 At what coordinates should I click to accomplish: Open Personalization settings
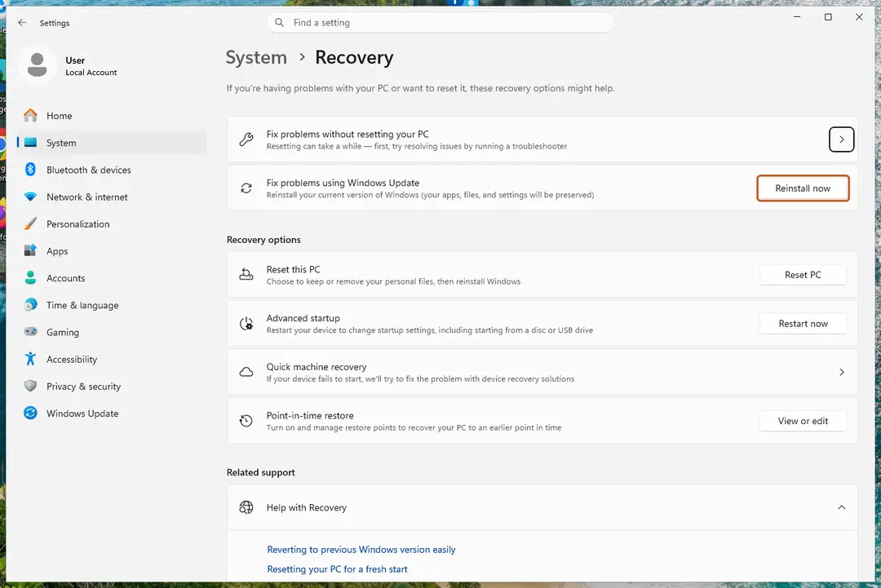(78, 223)
